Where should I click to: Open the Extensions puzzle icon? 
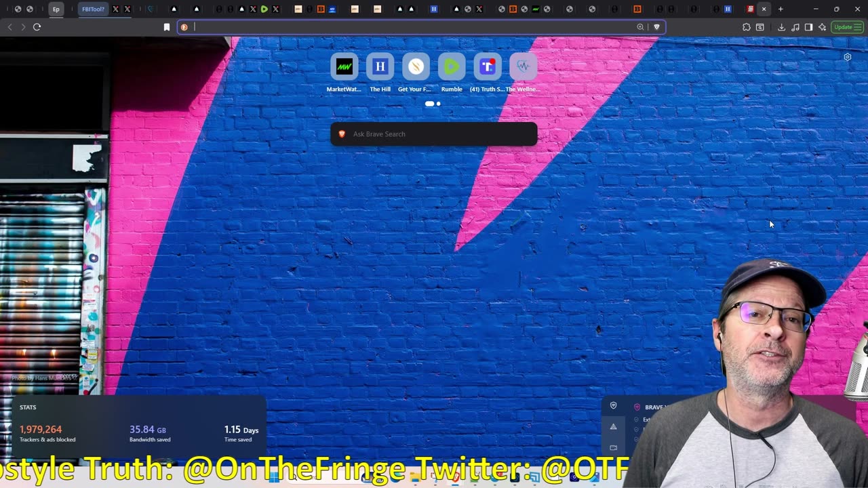click(x=746, y=27)
